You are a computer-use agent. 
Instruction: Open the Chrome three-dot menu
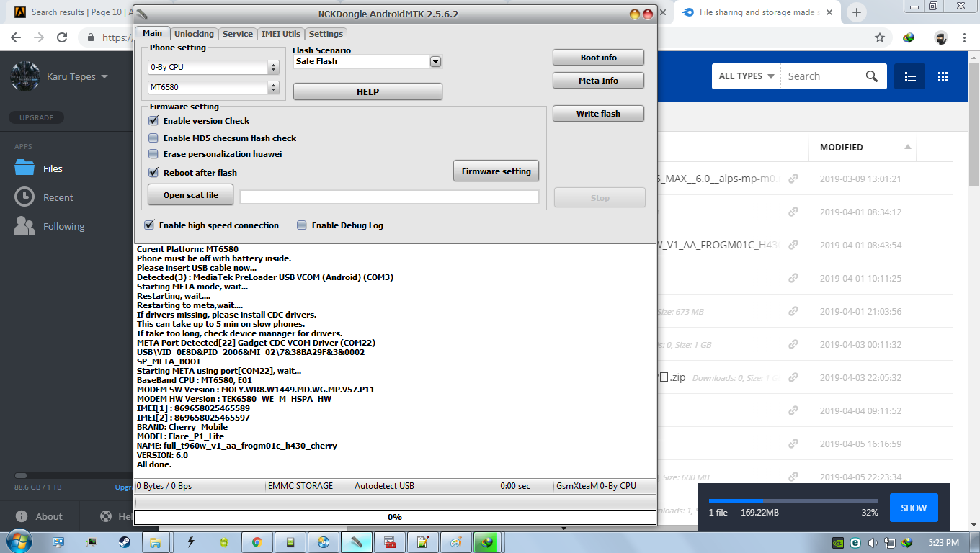(x=964, y=37)
